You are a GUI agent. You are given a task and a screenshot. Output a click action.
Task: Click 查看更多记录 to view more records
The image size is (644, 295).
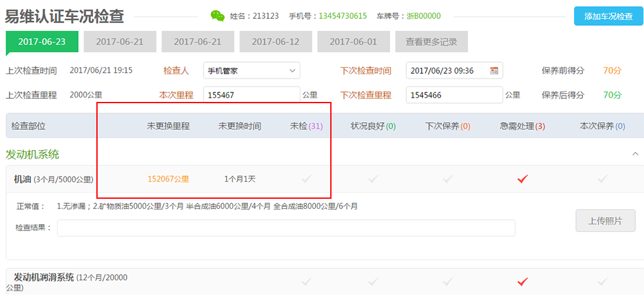(431, 42)
